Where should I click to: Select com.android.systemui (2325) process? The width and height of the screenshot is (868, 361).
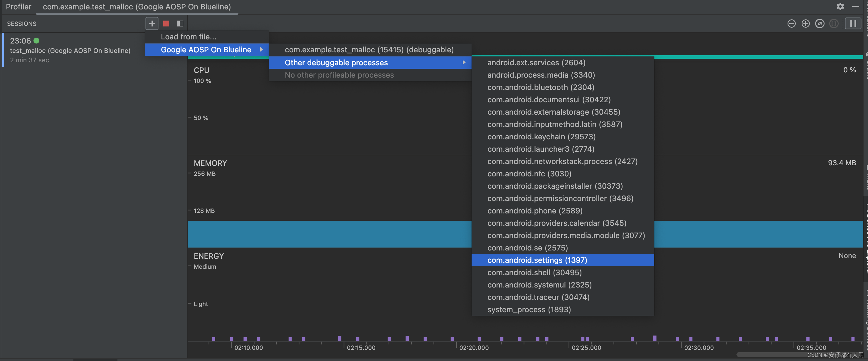(x=563, y=285)
